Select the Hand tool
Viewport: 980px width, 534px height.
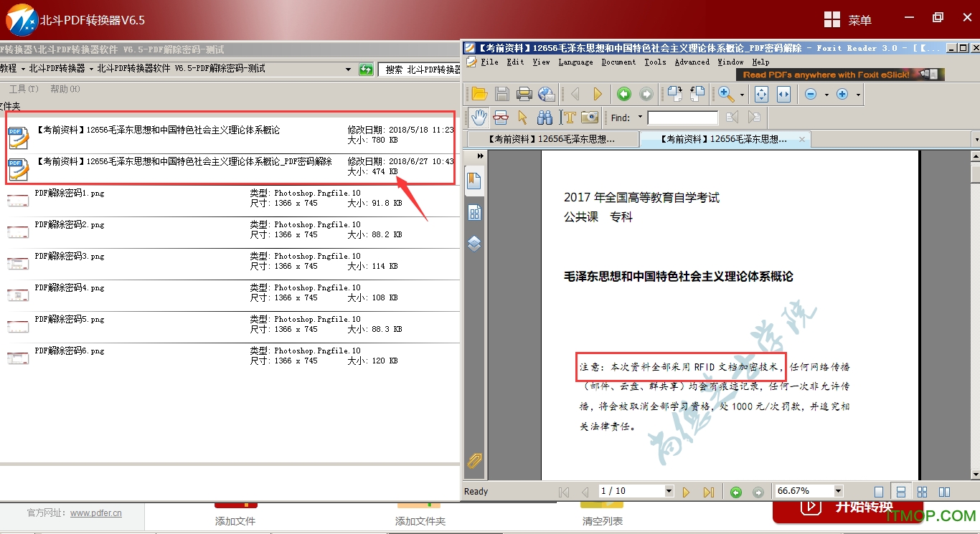[x=479, y=117]
